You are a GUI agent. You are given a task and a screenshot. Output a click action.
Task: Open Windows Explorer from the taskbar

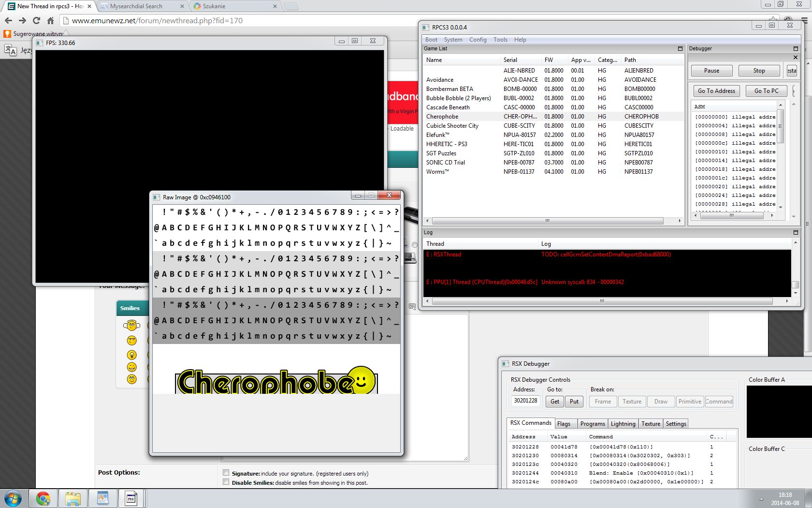point(73,498)
